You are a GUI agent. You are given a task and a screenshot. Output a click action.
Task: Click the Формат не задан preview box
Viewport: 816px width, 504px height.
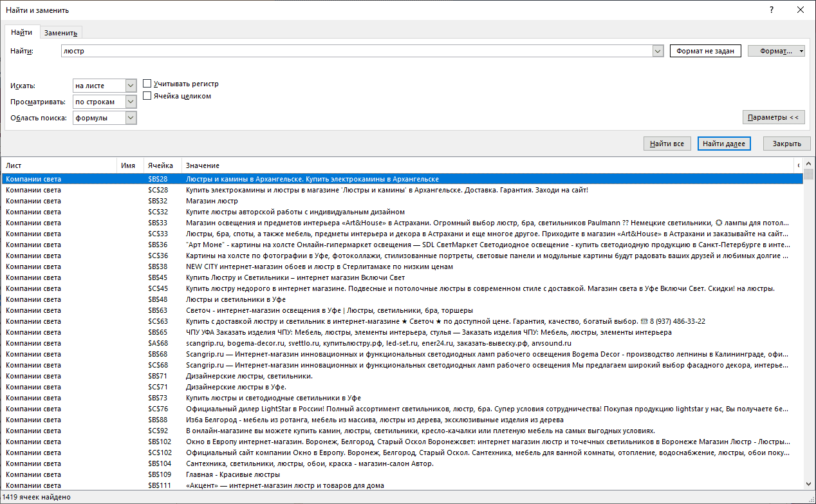pyautogui.click(x=705, y=51)
